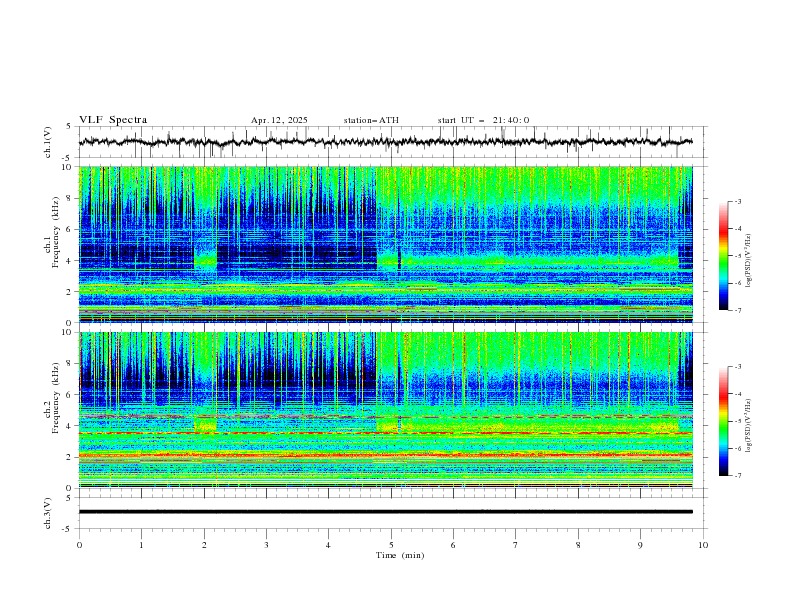Viewport: 792px width, 612px height.
Task: Click the ch.2 spectrogram colorbar
Action: click(x=723, y=421)
